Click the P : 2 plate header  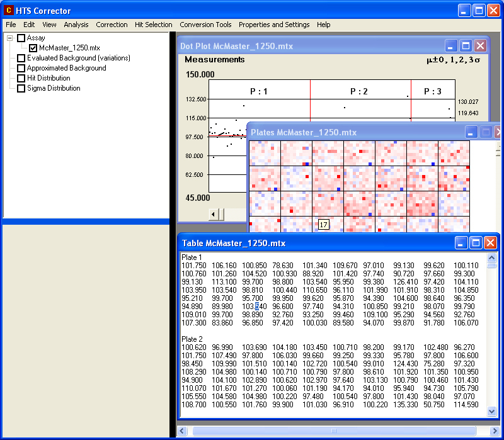[x=358, y=91]
